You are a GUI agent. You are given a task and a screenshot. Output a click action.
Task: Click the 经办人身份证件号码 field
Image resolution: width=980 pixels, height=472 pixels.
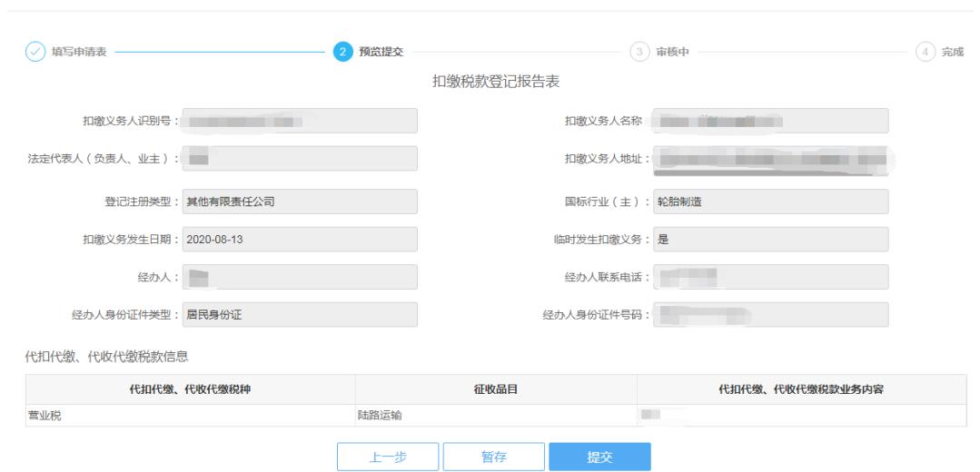(771, 315)
